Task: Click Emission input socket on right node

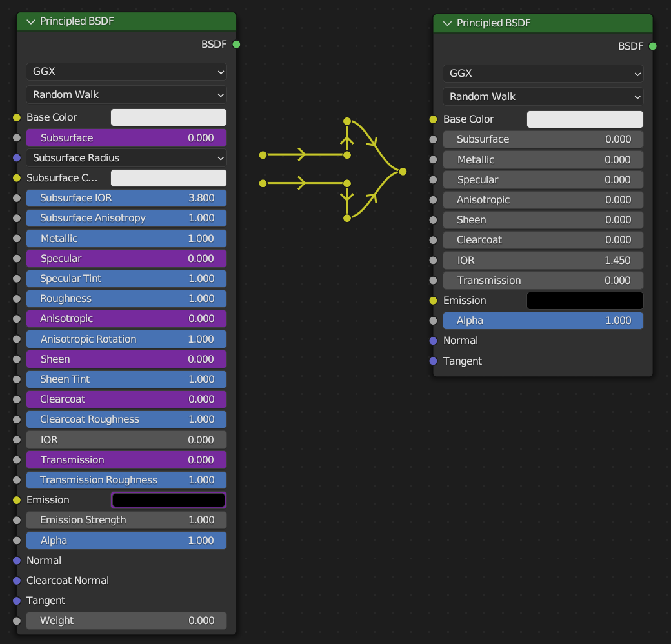Action: pyautogui.click(x=433, y=301)
